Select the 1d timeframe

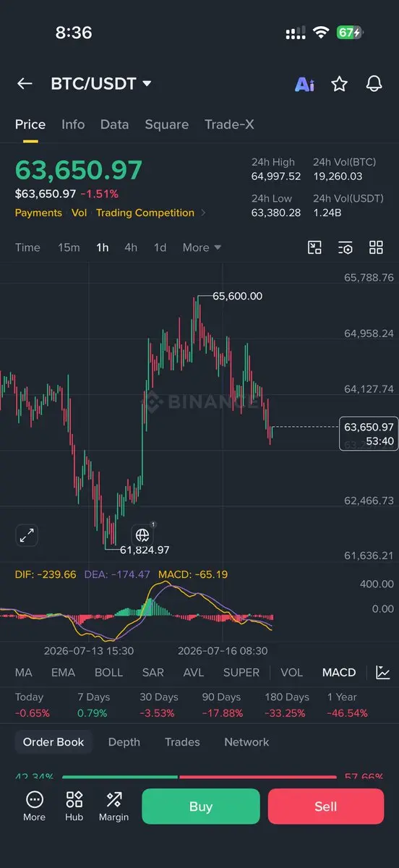[x=160, y=247]
